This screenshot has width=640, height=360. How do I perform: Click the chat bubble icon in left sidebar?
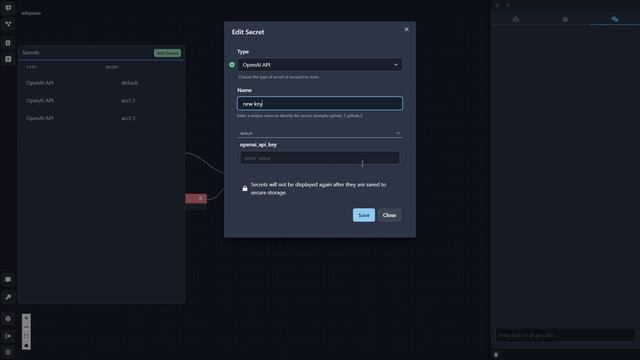point(8,280)
